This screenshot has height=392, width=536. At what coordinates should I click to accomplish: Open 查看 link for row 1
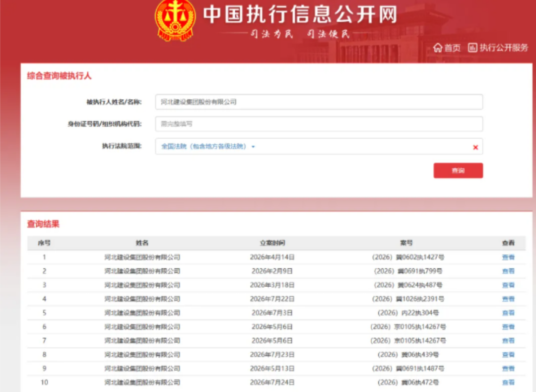pyautogui.click(x=508, y=258)
